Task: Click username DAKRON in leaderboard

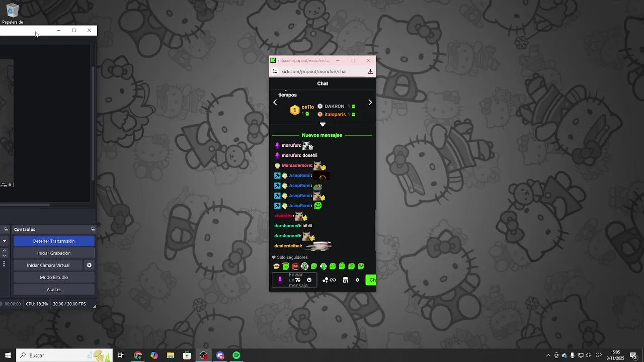Action: coord(335,107)
